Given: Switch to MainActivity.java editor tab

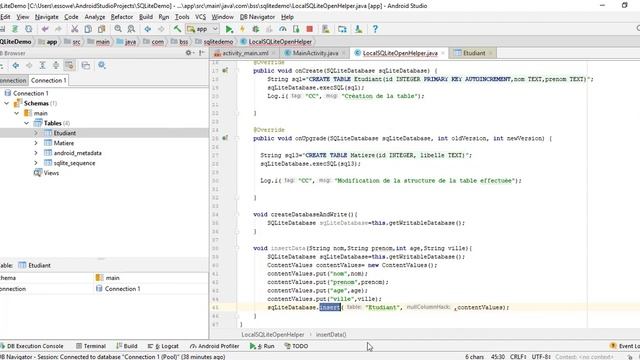Looking at the screenshot, I should [x=315, y=53].
